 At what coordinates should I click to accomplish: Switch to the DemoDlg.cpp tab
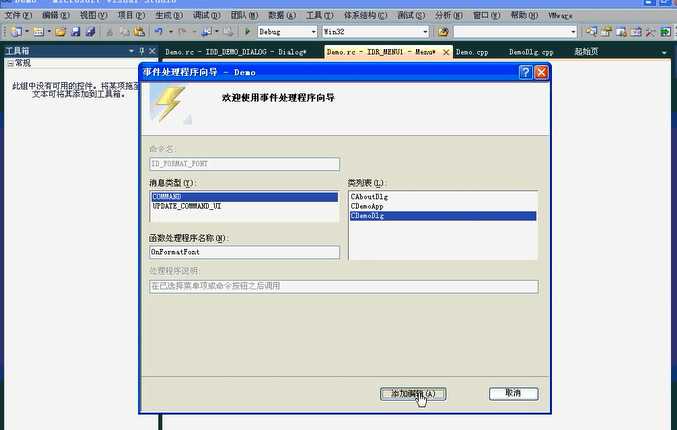(x=531, y=52)
